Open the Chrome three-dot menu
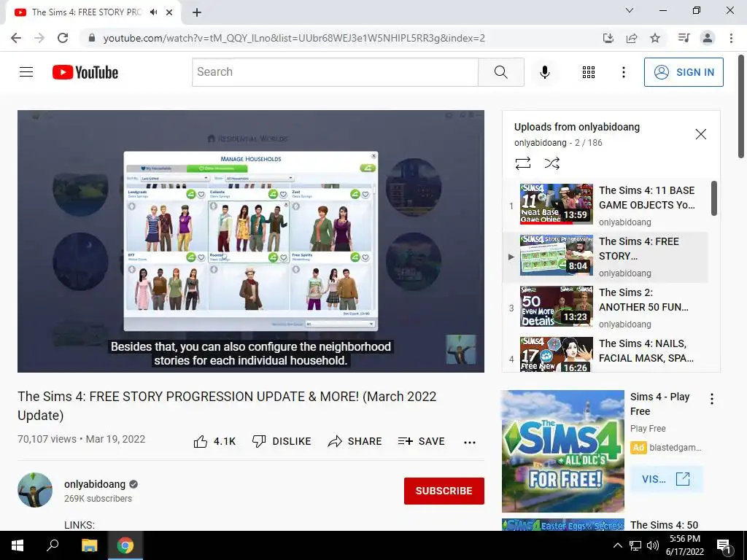 pyautogui.click(x=731, y=38)
